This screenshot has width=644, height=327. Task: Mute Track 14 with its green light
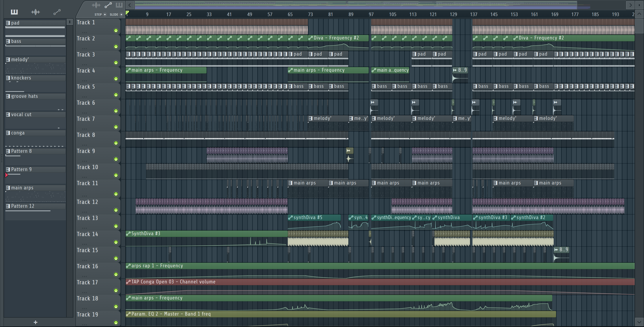pos(116,242)
